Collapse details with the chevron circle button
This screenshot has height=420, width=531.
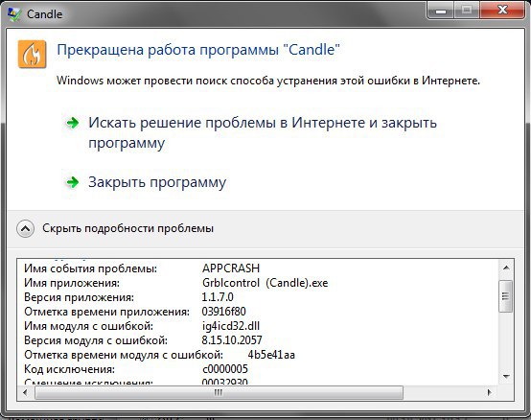click(x=25, y=228)
